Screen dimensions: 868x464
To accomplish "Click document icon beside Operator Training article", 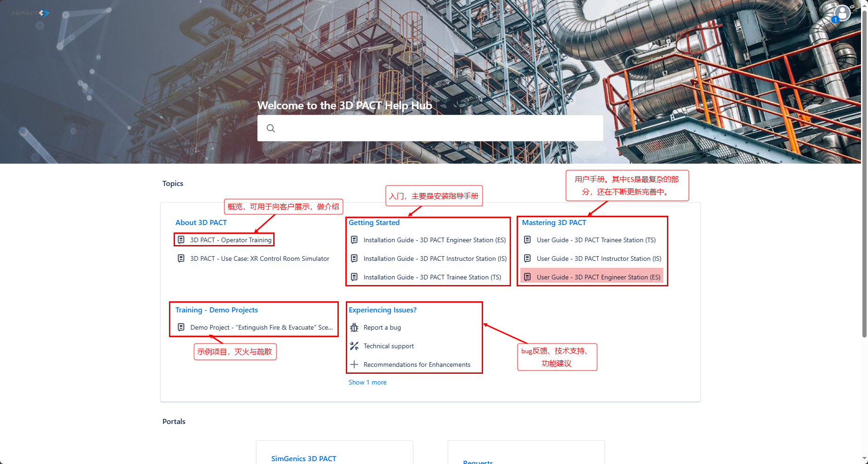I will [181, 240].
